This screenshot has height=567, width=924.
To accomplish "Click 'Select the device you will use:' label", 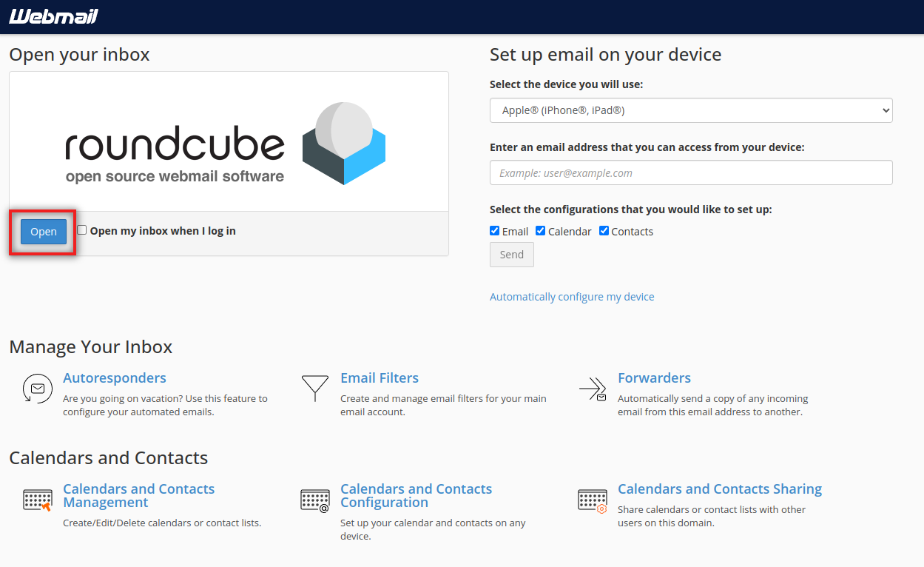I will tap(567, 84).
